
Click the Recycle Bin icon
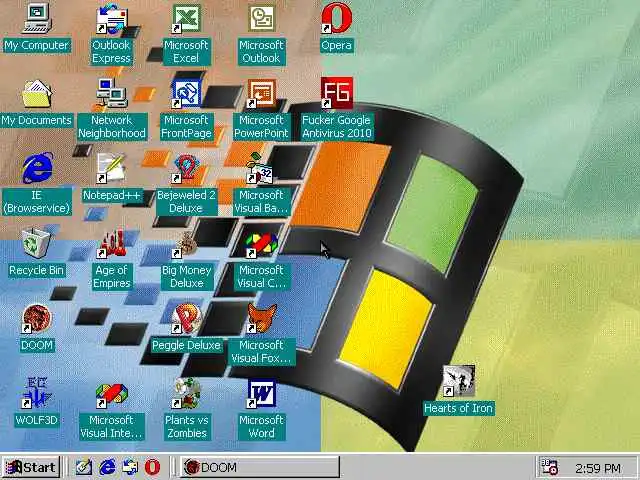point(36,243)
